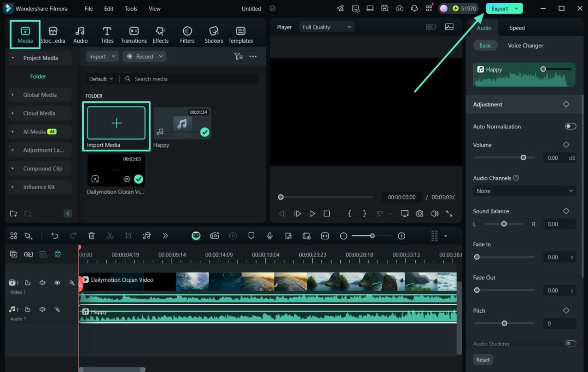Click the Export button
The width and height of the screenshot is (588, 372).
point(500,9)
